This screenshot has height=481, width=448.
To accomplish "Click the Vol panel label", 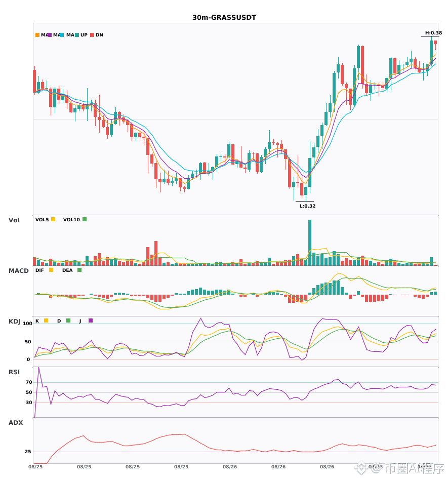I will pos(14,220).
